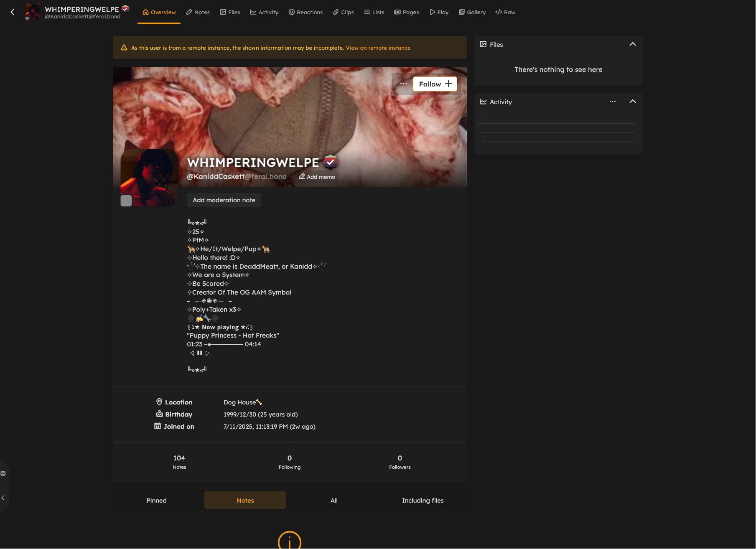This screenshot has height=549, width=756.
Task: Open the Gallery tab
Action: coord(472,12)
